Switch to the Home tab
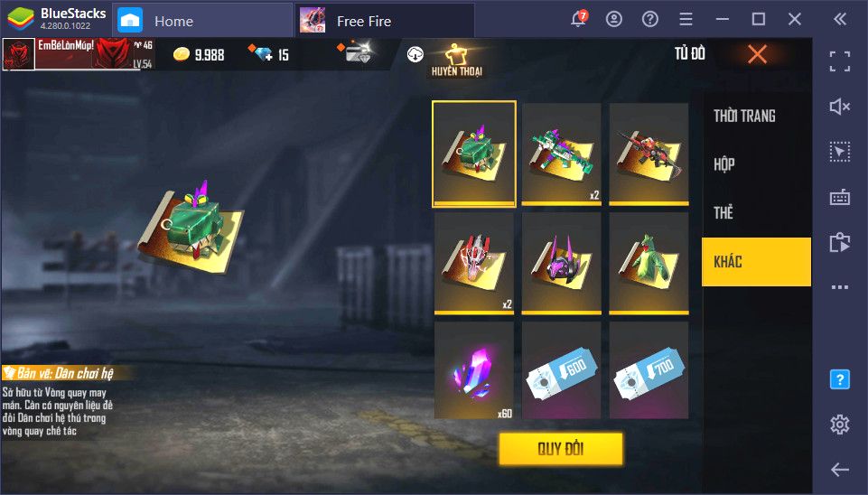Viewport: 868px width, 495px height. 202,21
